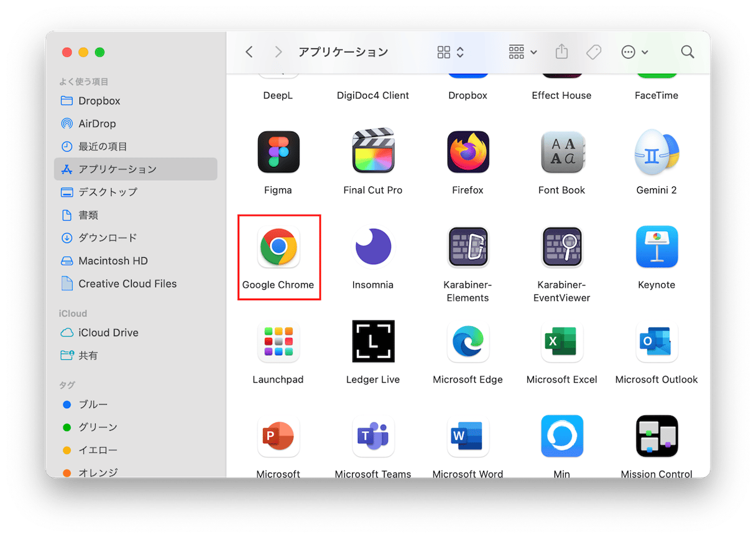Select the Microsoft Excel icon
The image size is (756, 538).
562,341
